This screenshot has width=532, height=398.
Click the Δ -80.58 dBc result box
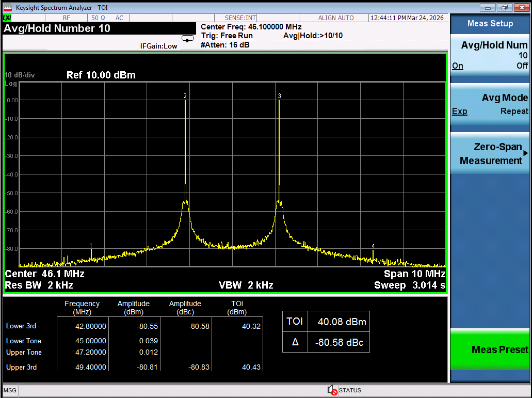pyautogui.click(x=326, y=342)
